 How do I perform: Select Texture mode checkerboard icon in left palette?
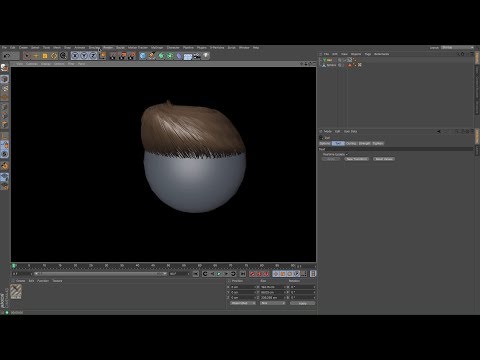tap(4, 88)
